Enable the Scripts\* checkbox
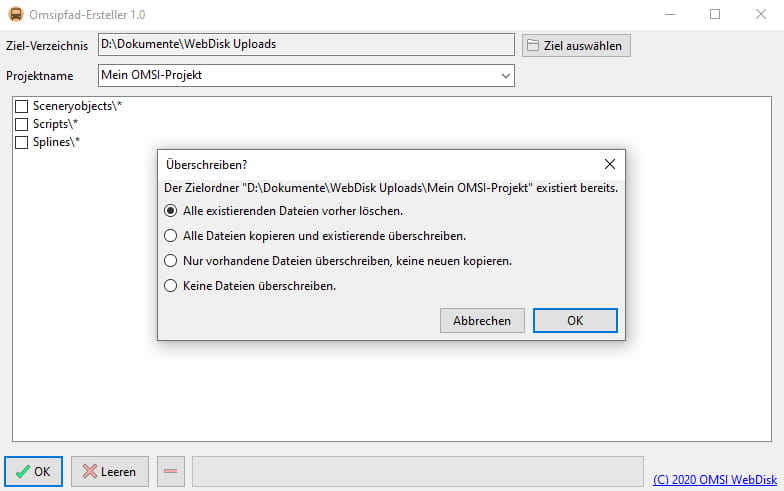Image resolution: width=784 pixels, height=491 pixels. (x=22, y=124)
